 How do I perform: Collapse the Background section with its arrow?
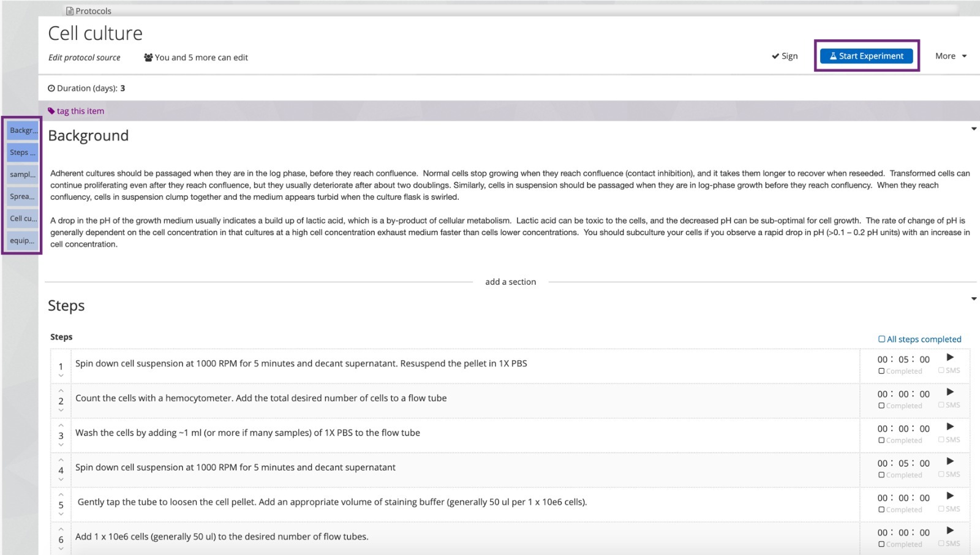[973, 129]
